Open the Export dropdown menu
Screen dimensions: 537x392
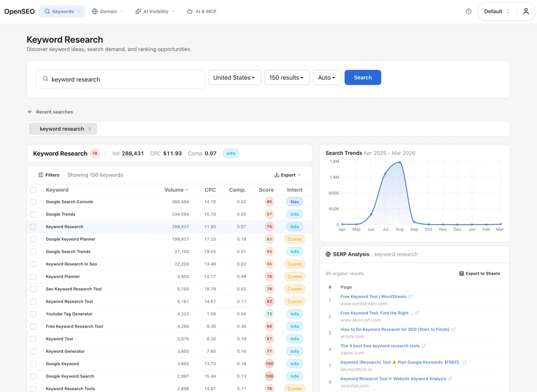288,175
